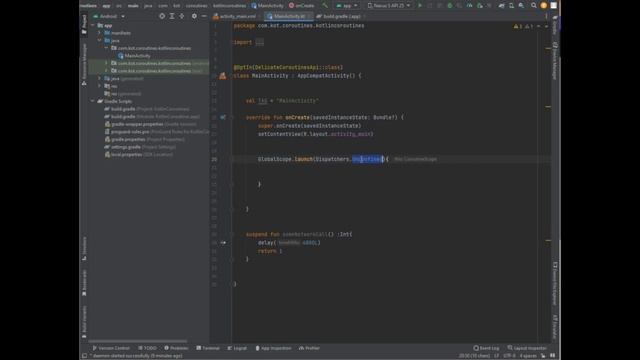Click the Make Project hammer icon
This screenshot has height=360, width=640.
325,6
